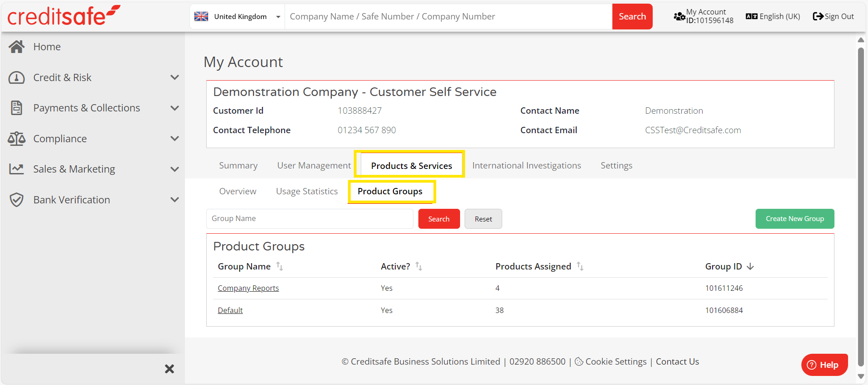The width and height of the screenshot is (868, 385).
Task: Focus the company search input field
Action: [x=448, y=16]
